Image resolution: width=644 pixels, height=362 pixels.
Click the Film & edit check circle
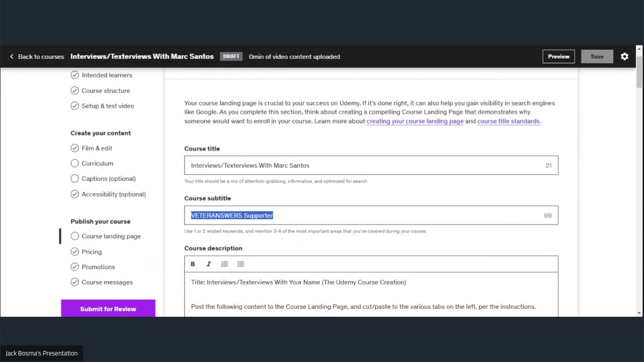75,148
